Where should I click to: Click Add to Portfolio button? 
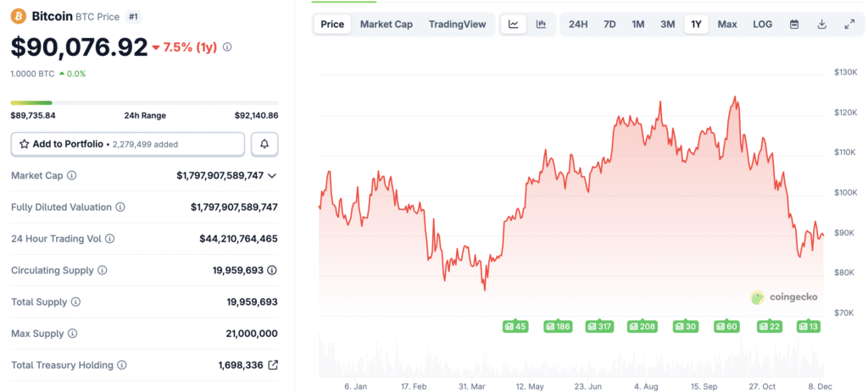[127, 145]
